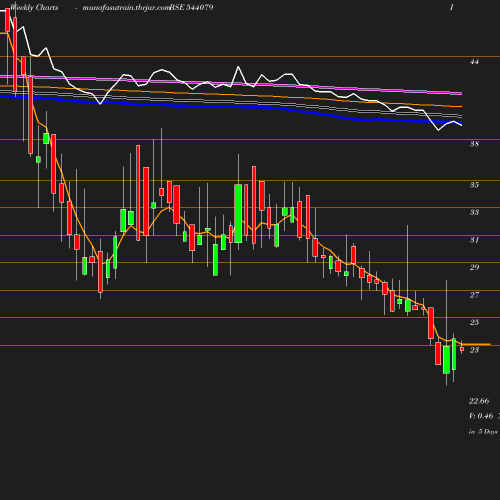This screenshot has height=500, width=500.
Task: Select the 31 price axis label
Action: click(x=474, y=240)
